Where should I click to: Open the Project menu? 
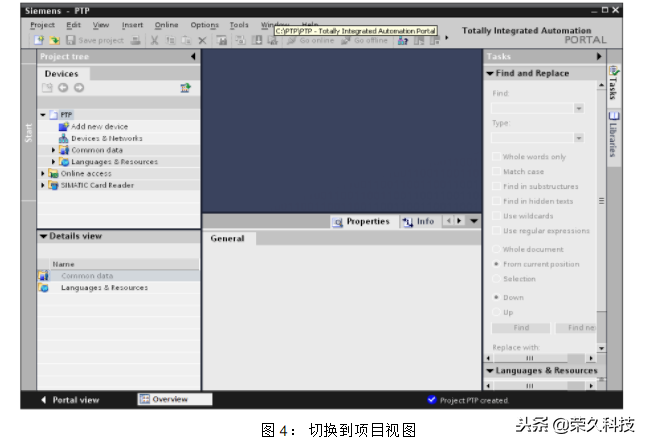click(42, 25)
